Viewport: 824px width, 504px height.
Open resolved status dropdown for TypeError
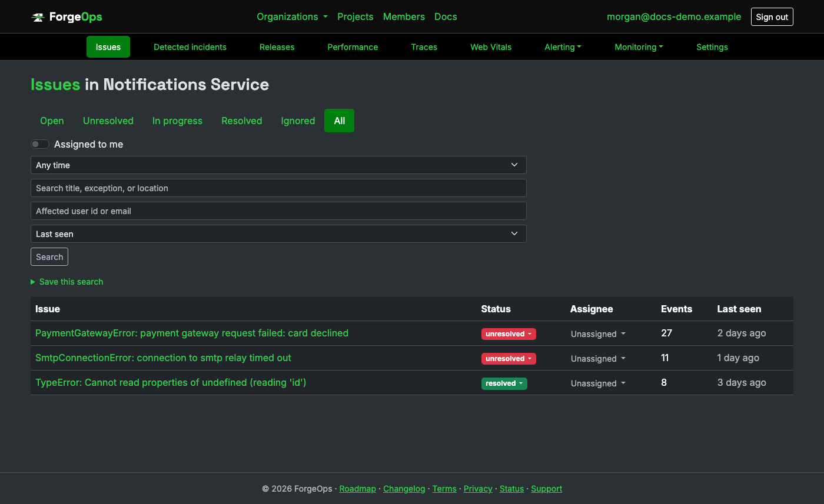(504, 383)
